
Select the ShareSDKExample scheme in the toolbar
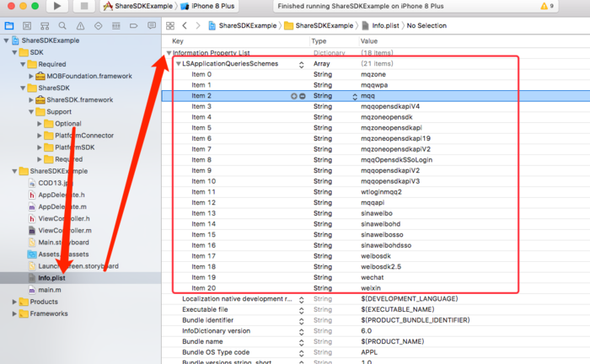point(138,6)
